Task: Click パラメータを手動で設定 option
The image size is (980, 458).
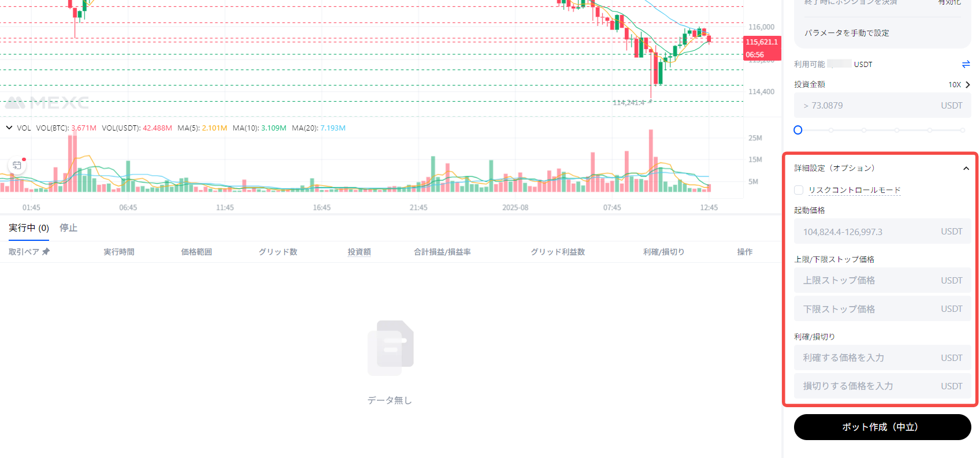Action: [847, 33]
